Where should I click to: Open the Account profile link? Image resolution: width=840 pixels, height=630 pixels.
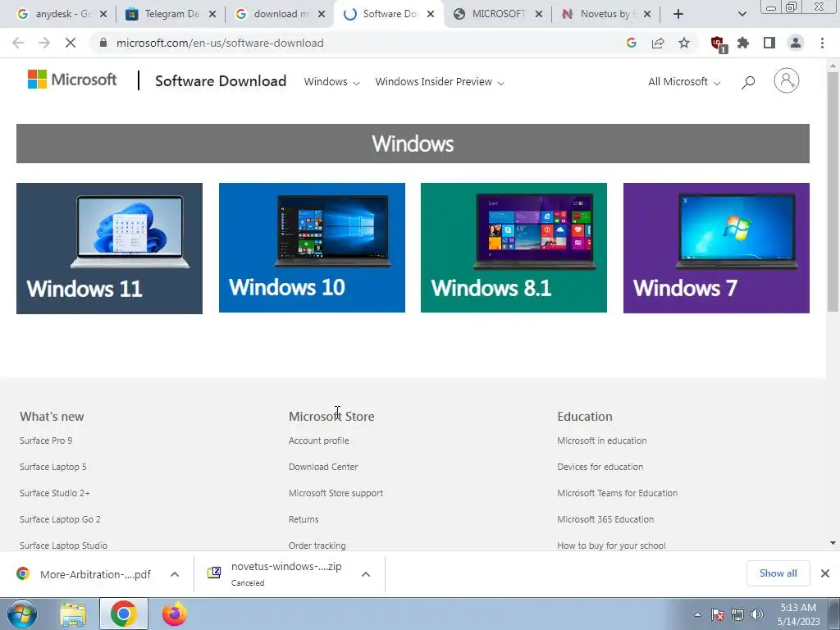319,441
